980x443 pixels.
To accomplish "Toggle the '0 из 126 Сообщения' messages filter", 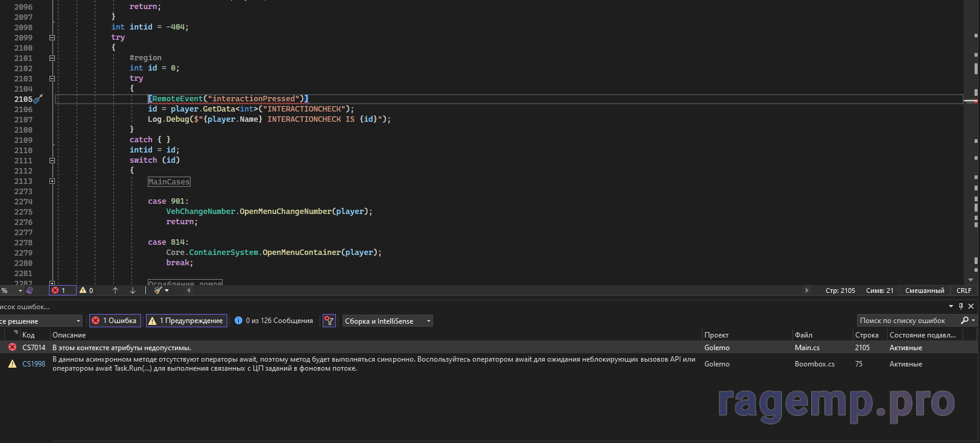I will click(274, 321).
